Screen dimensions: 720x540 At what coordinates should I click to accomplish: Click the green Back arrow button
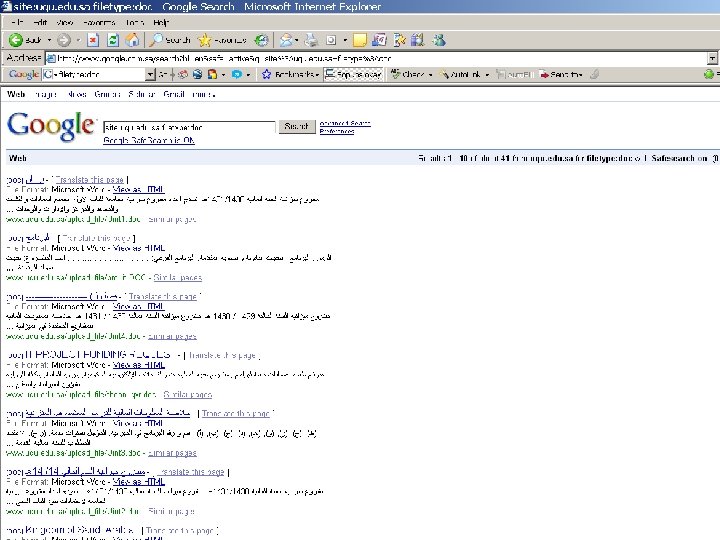point(16,40)
